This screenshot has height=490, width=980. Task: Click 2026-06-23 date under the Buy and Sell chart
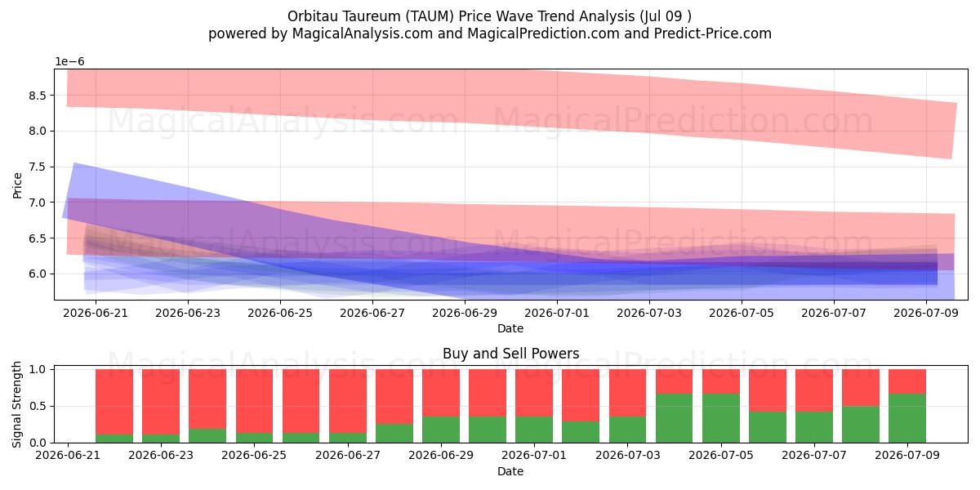[x=161, y=455]
